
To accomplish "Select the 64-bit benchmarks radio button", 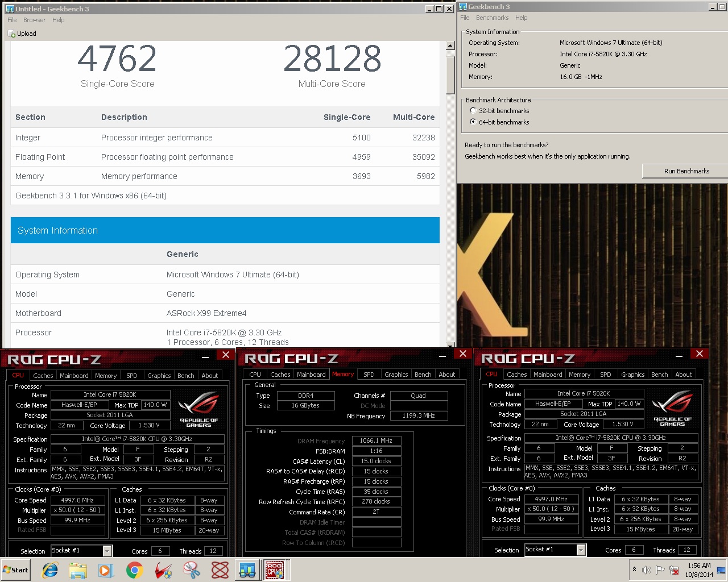I will (x=473, y=122).
